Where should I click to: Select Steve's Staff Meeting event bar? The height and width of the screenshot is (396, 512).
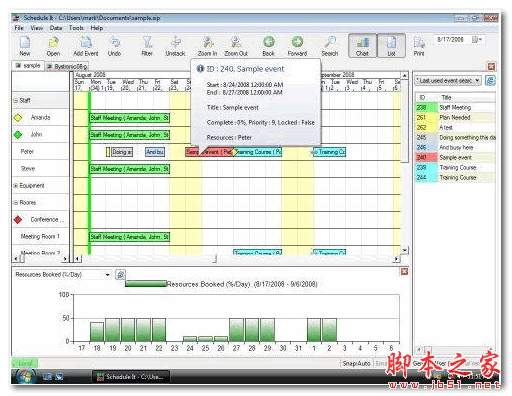pyautogui.click(x=130, y=169)
